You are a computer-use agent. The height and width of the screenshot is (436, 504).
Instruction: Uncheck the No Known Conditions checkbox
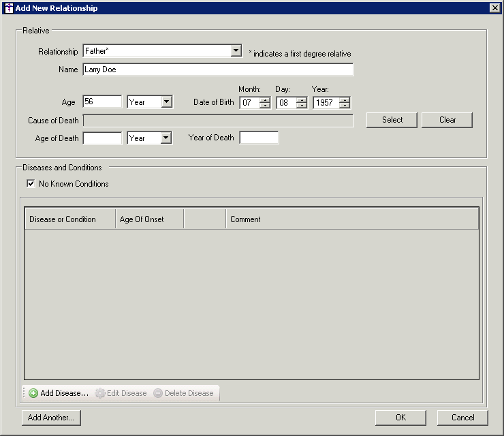click(31, 183)
